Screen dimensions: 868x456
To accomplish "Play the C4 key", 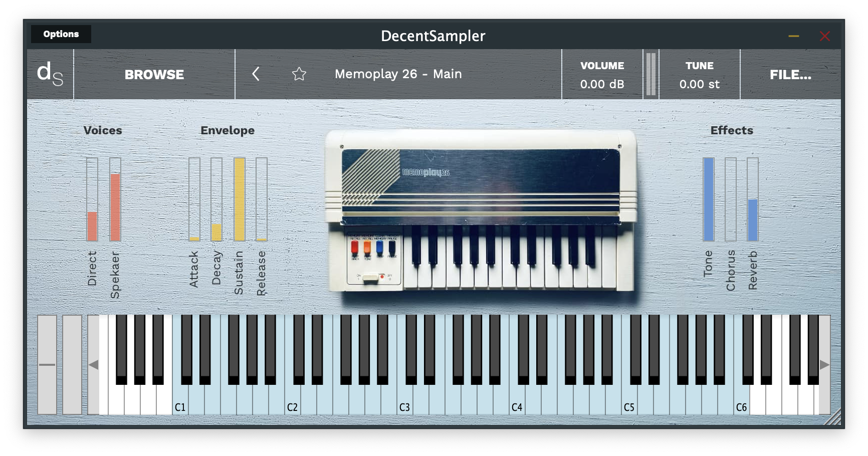I will point(517,401).
